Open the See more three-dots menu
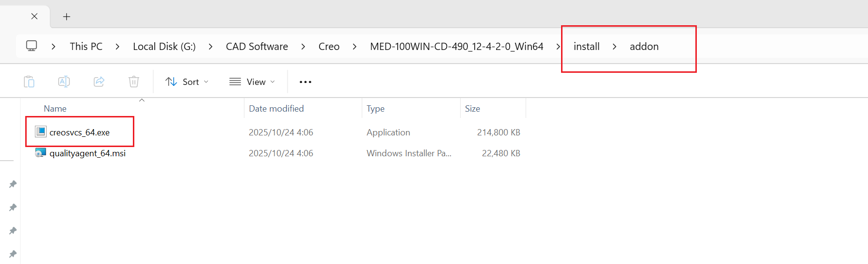868x264 pixels. (305, 82)
